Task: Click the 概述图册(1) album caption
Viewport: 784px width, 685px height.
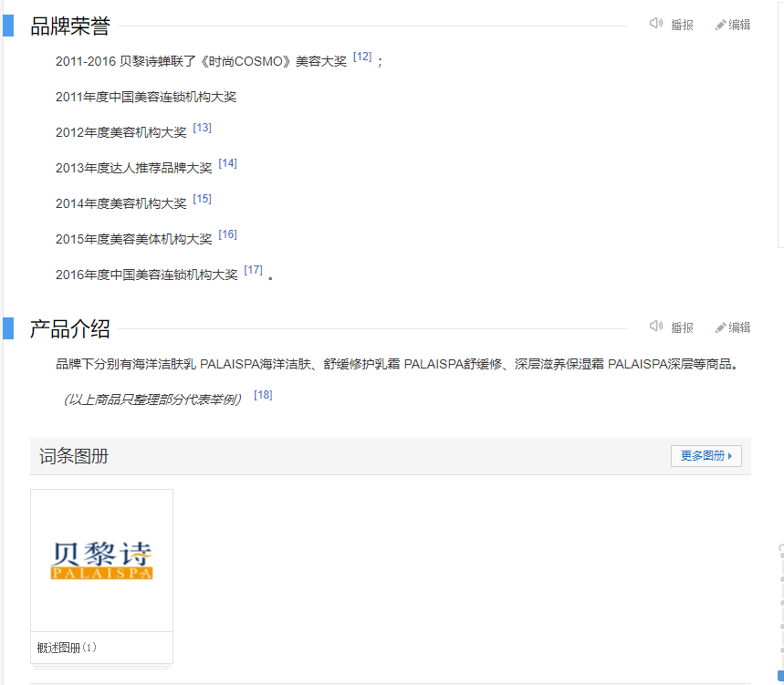Action: 67,648
